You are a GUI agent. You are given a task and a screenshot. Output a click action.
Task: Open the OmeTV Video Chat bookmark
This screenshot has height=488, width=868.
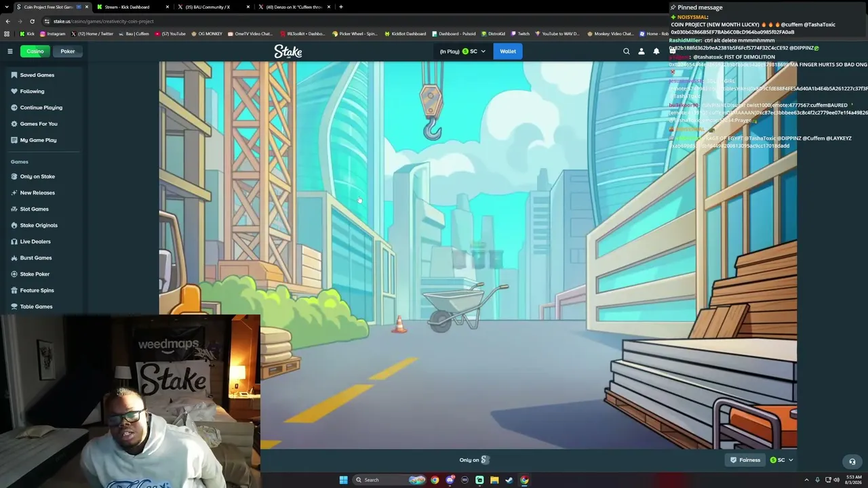pos(250,33)
